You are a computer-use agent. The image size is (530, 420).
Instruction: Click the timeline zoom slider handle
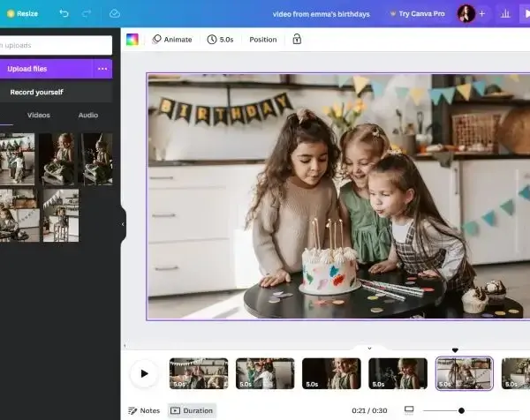click(x=461, y=410)
